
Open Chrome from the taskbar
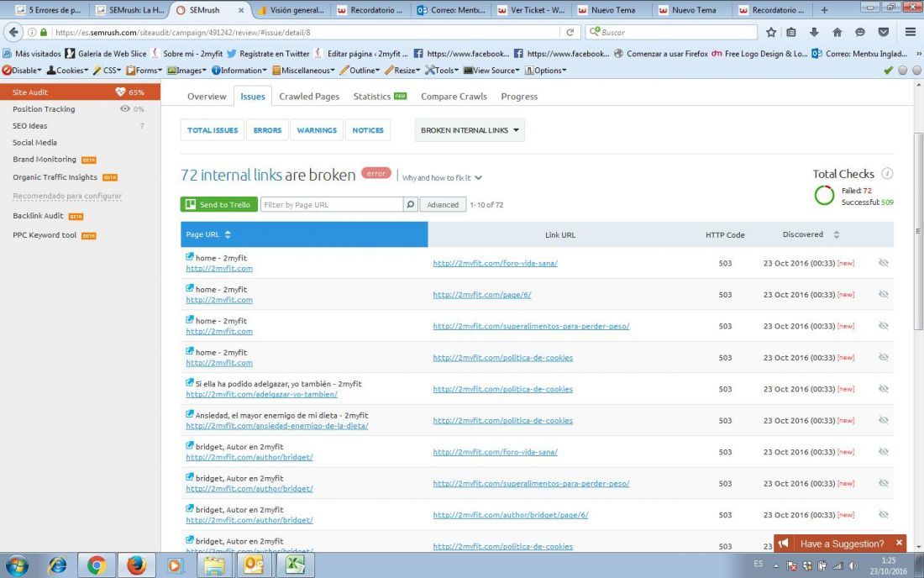point(96,565)
